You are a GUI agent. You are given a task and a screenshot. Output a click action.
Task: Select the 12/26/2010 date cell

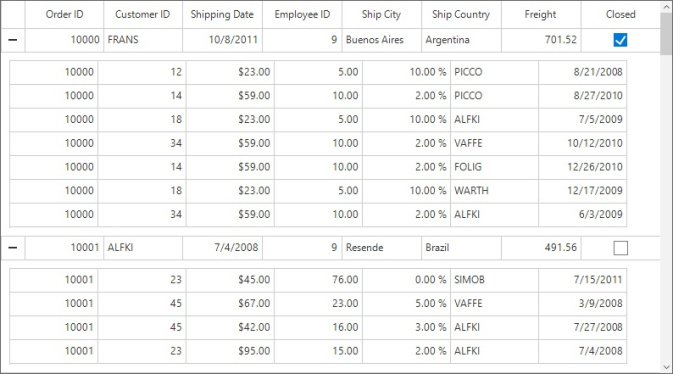582,167
